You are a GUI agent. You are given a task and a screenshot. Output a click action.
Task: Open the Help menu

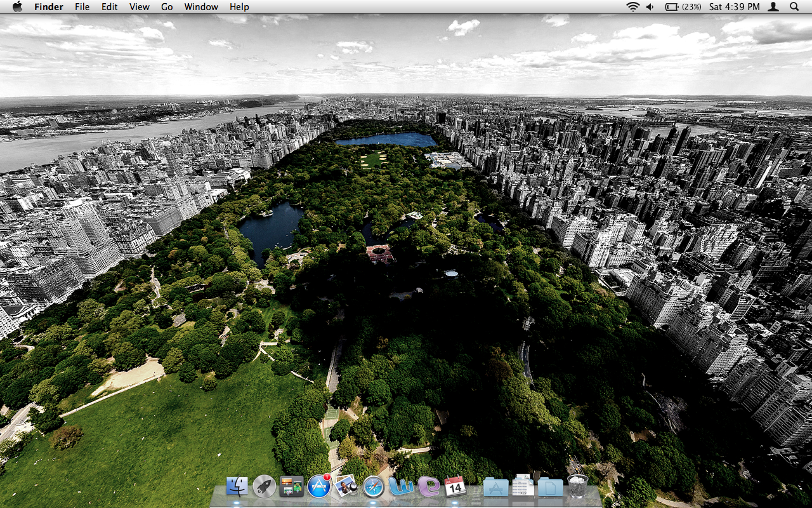point(239,6)
